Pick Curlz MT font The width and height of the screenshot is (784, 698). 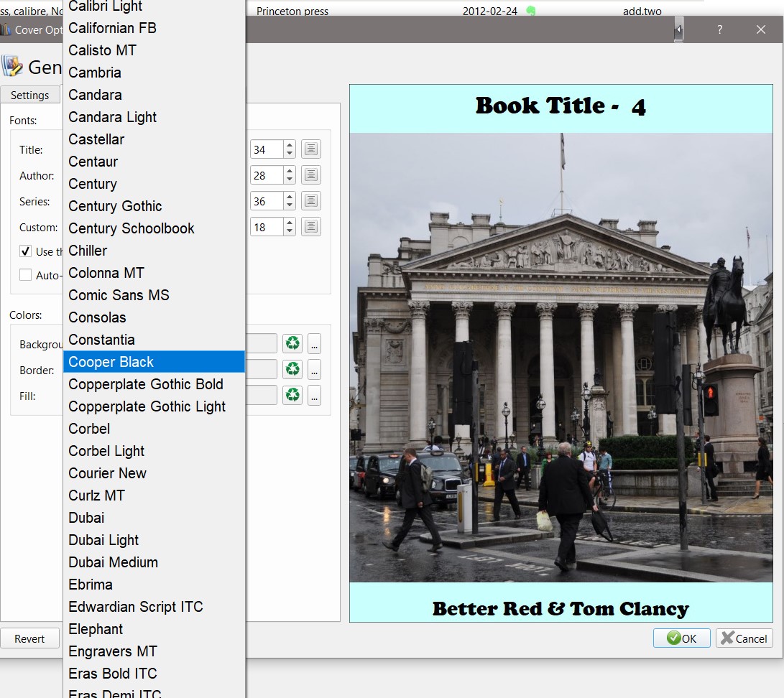[154, 495]
